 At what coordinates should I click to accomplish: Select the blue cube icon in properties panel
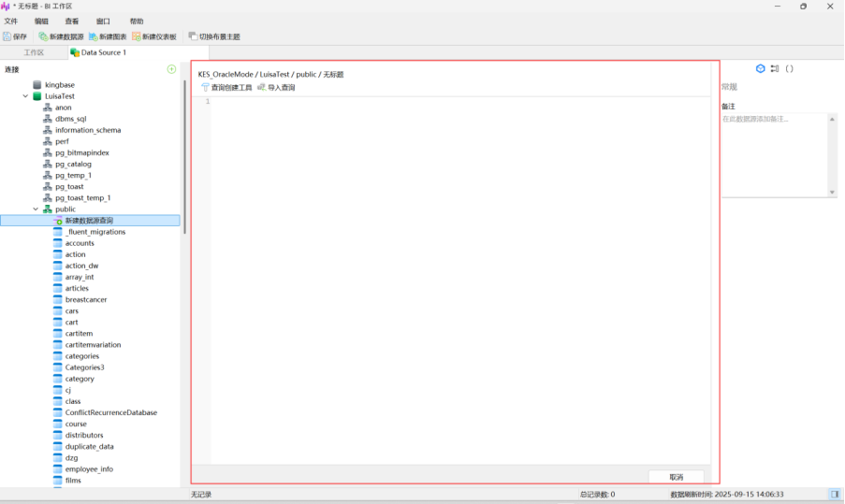click(760, 68)
